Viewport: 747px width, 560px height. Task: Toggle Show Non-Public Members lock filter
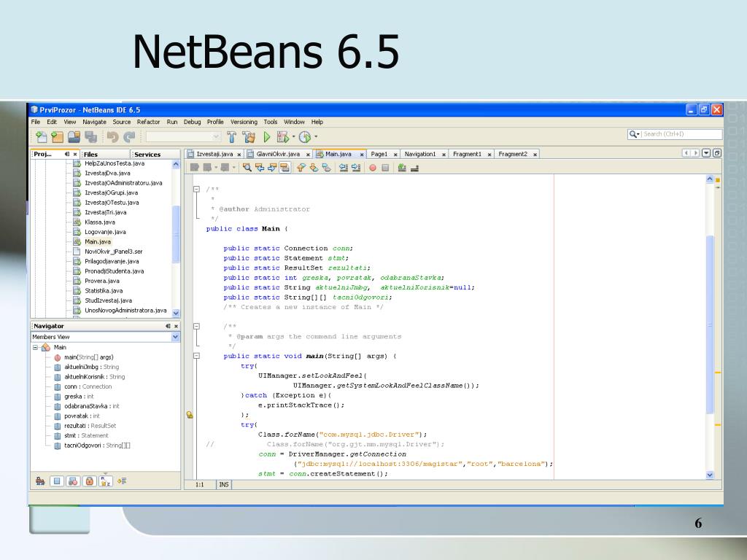coord(89,481)
